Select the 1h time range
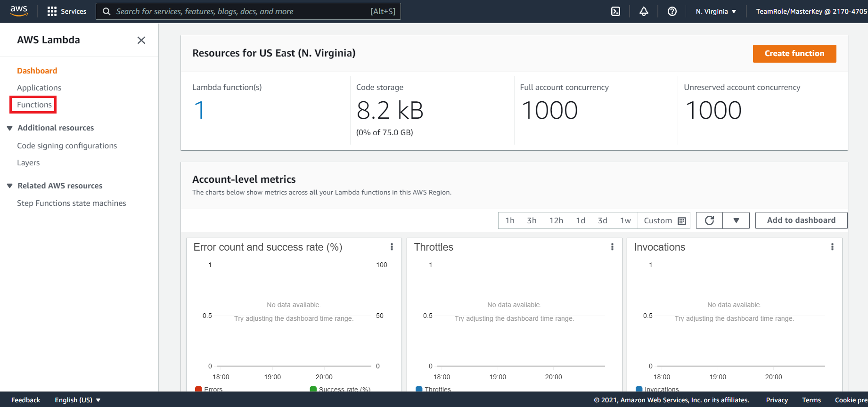 pos(510,220)
